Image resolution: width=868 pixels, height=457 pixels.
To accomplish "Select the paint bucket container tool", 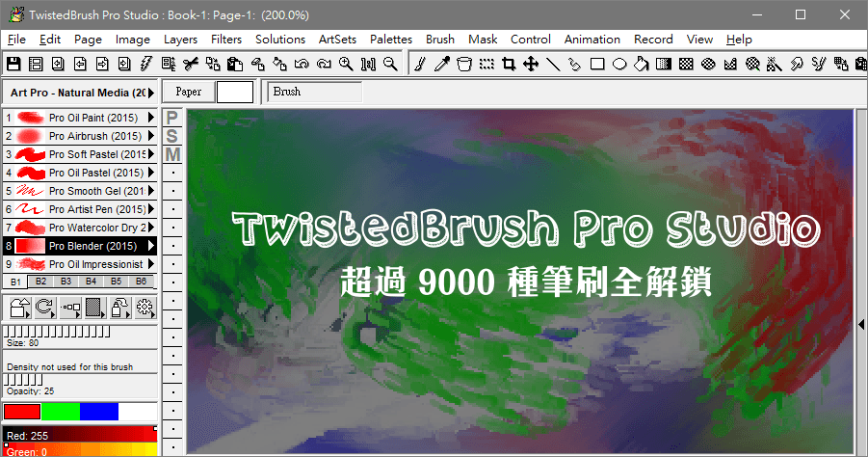I will click(464, 64).
